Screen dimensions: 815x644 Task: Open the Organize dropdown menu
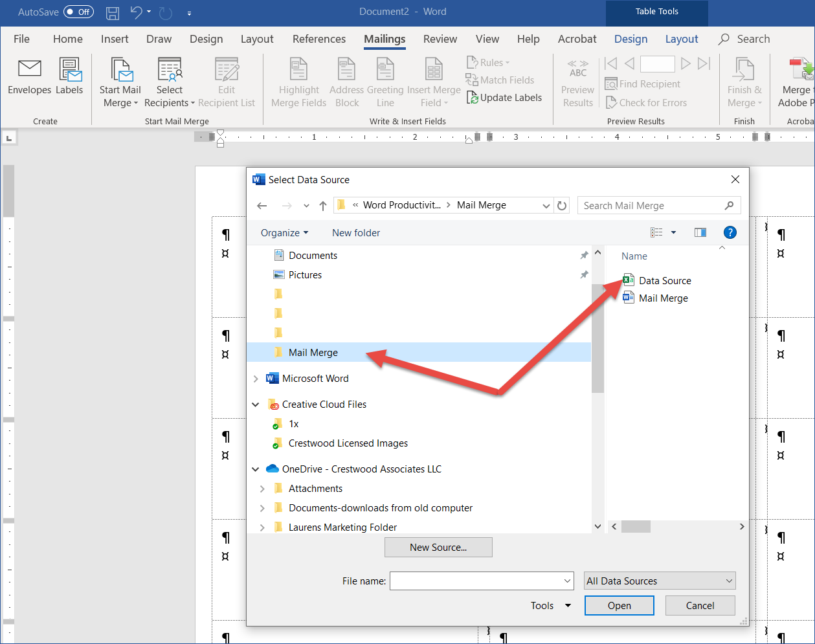pos(284,233)
